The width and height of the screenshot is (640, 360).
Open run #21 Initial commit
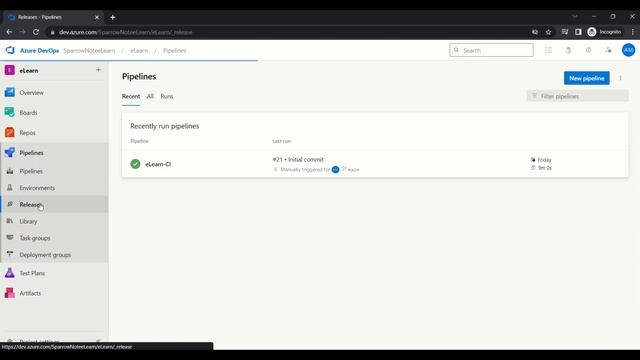[298, 160]
